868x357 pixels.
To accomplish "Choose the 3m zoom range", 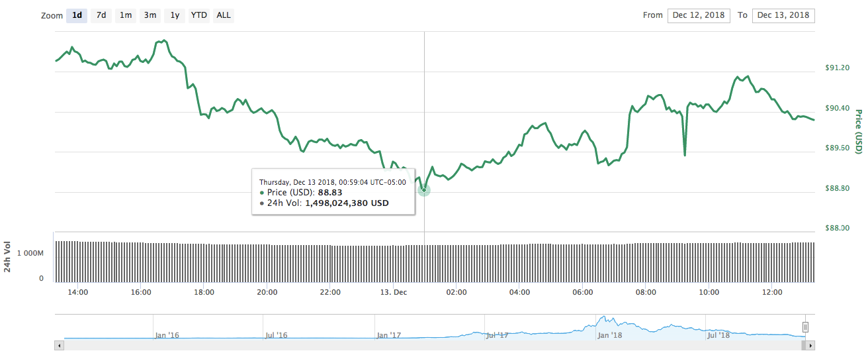I will (150, 15).
